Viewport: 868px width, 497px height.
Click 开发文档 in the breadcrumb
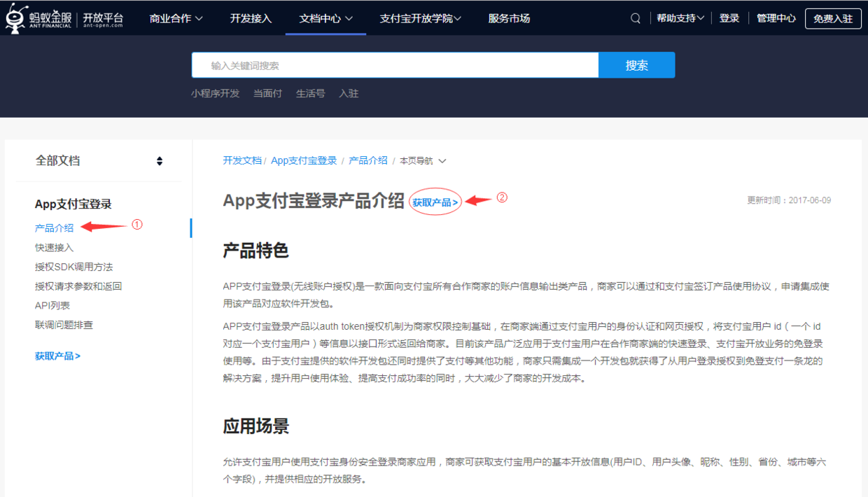click(242, 160)
